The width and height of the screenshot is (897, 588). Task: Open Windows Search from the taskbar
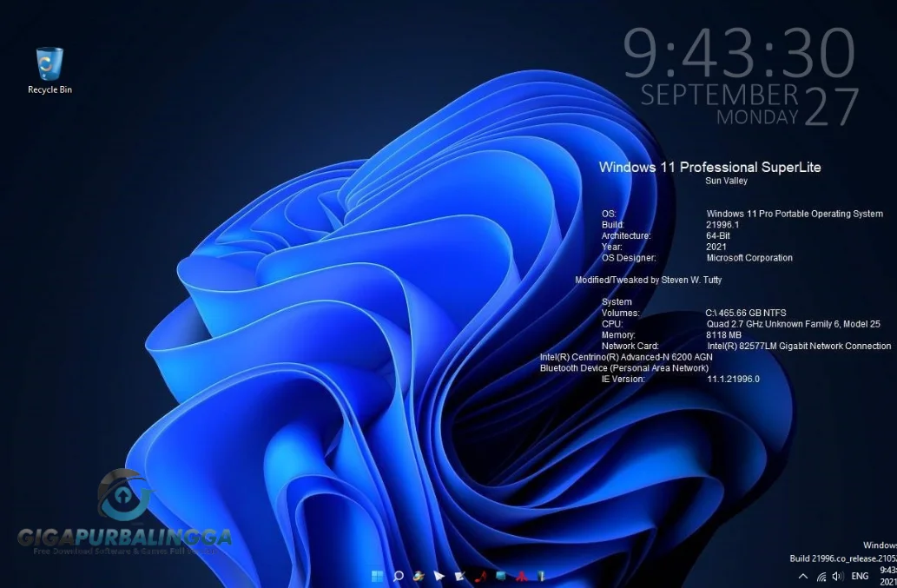click(399, 576)
